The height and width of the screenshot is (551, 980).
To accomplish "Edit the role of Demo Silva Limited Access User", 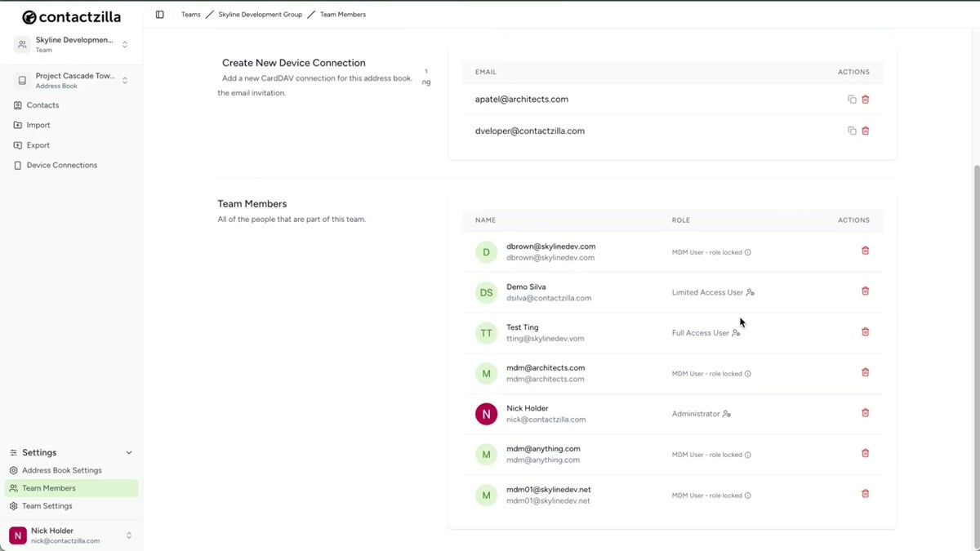I will 750,291.
